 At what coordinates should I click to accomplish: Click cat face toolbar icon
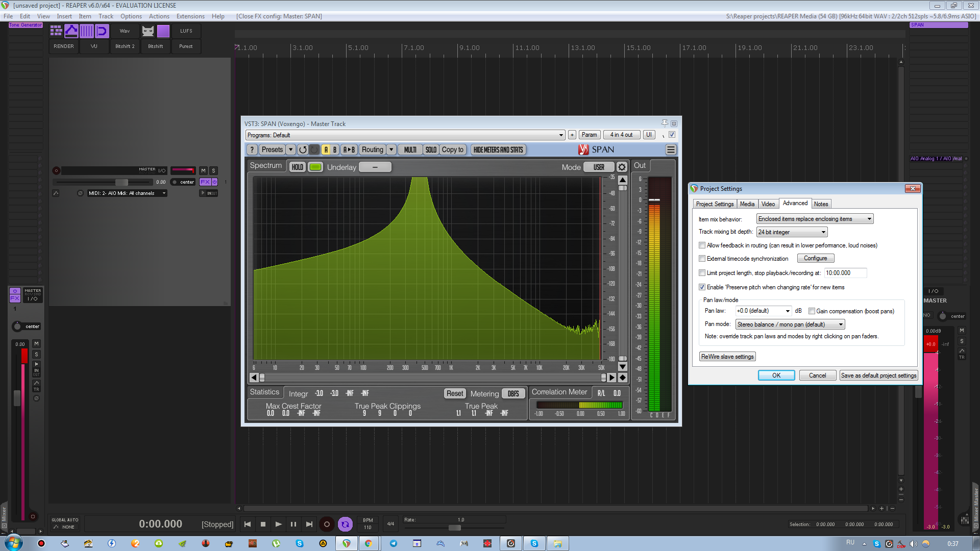[148, 31]
